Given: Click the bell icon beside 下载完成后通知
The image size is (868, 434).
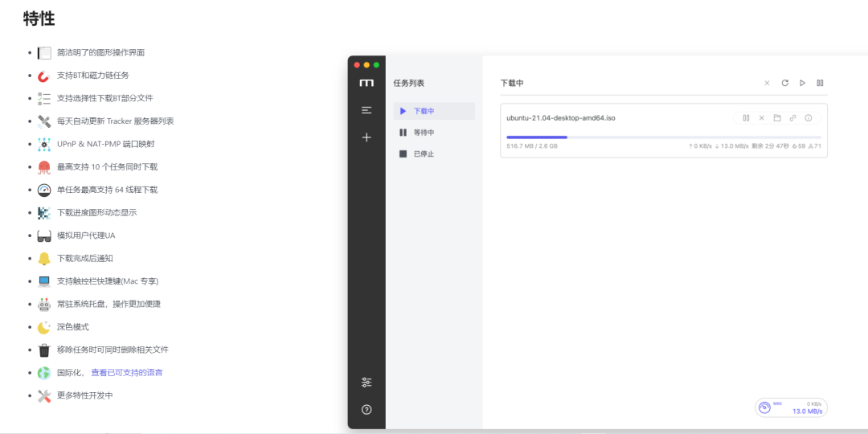Looking at the screenshot, I should (x=44, y=259).
